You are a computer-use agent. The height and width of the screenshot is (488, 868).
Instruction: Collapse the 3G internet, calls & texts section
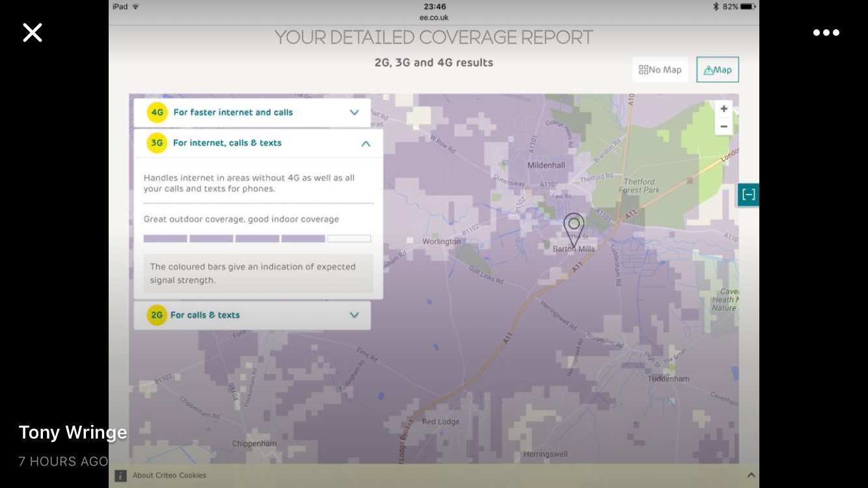(365, 143)
